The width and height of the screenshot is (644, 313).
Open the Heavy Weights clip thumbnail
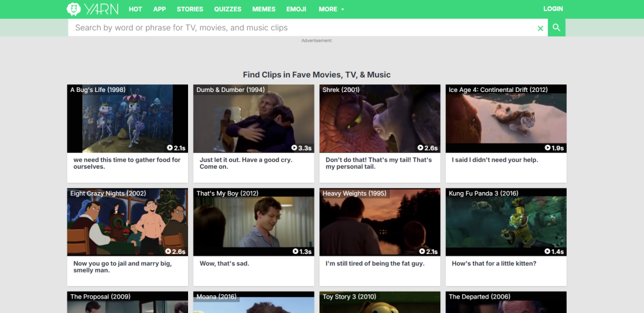click(x=380, y=222)
